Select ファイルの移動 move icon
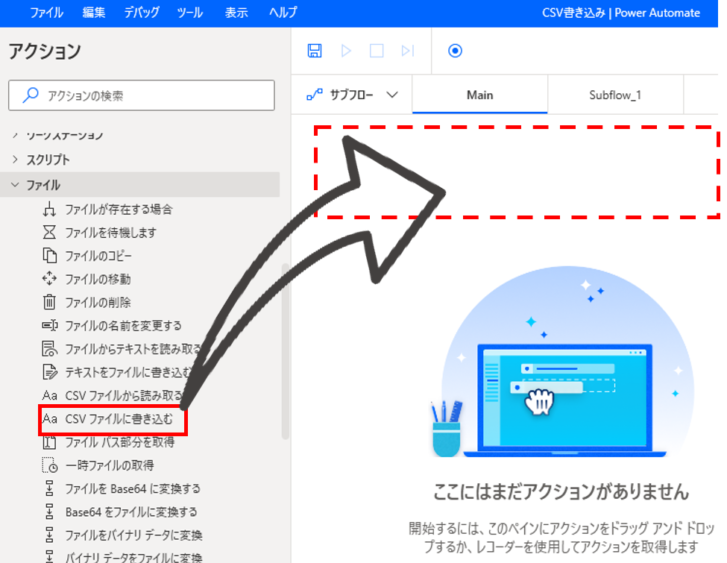Viewport: 727px width, 563px height. [49, 279]
